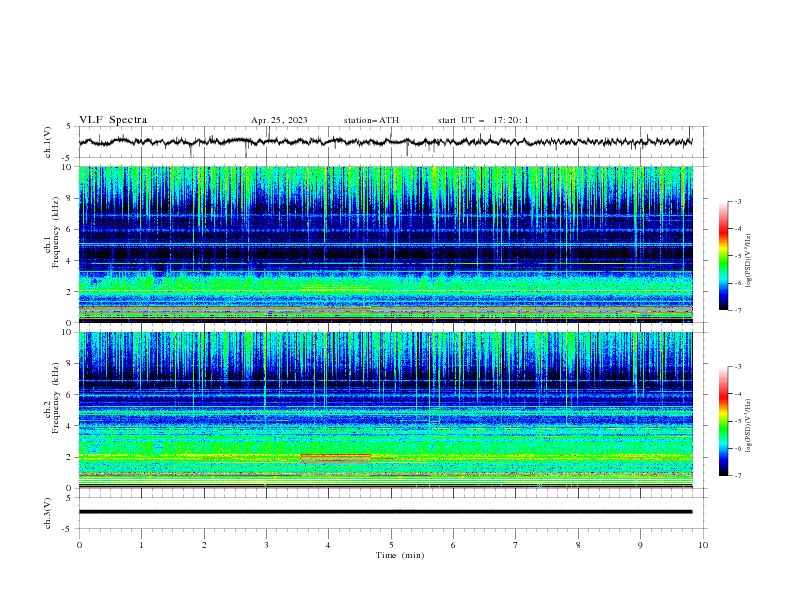Screen dimensions: 792x612
Task: Click the time axis tick label "3"
Action: pos(266,545)
